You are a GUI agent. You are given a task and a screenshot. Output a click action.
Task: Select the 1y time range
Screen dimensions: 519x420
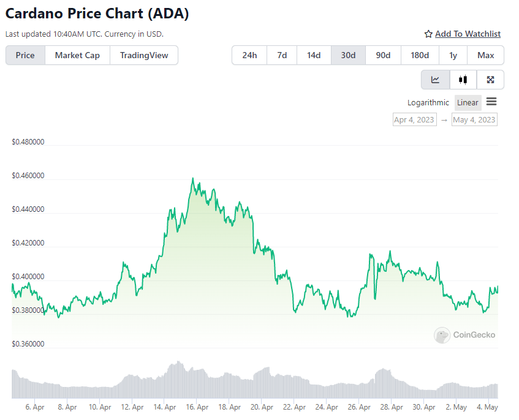click(453, 55)
